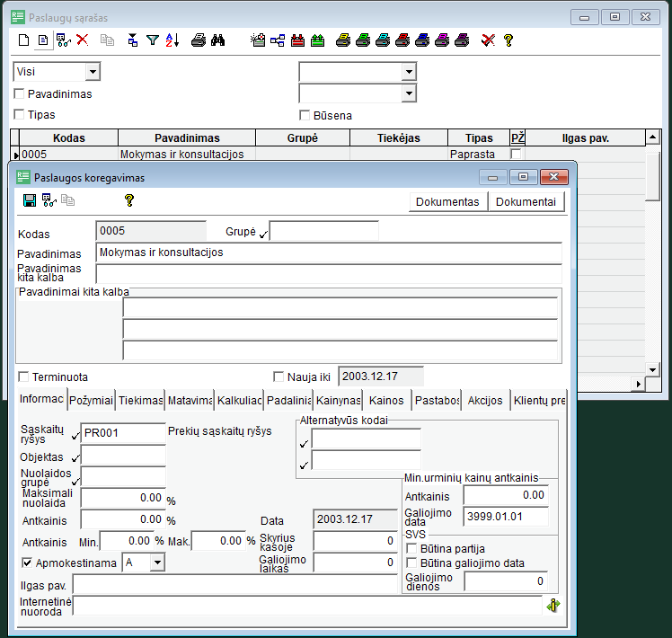Click the funnel filter icon
The width and height of the screenshot is (672, 638).
pyautogui.click(x=153, y=40)
